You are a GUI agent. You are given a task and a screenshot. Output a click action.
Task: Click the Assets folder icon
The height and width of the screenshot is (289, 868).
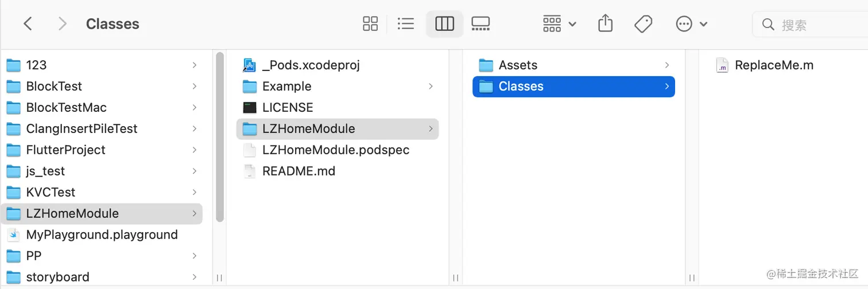pyautogui.click(x=486, y=65)
